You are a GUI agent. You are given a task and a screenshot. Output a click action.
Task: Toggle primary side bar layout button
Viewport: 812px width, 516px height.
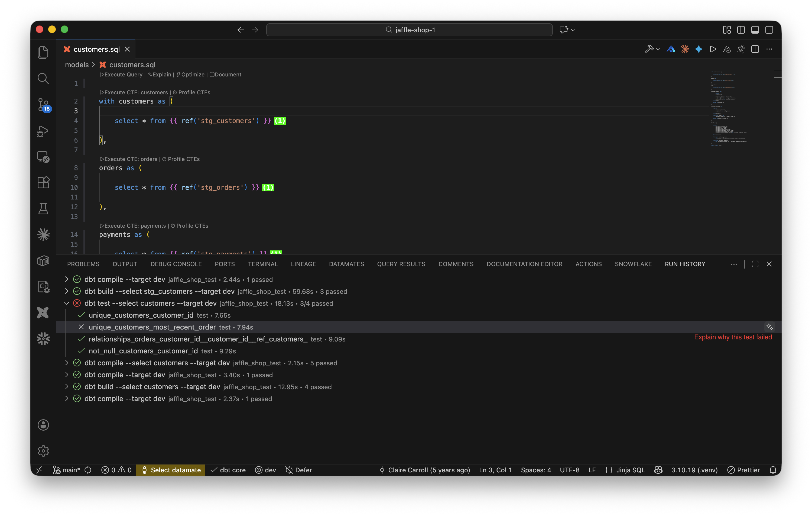pyautogui.click(x=741, y=30)
